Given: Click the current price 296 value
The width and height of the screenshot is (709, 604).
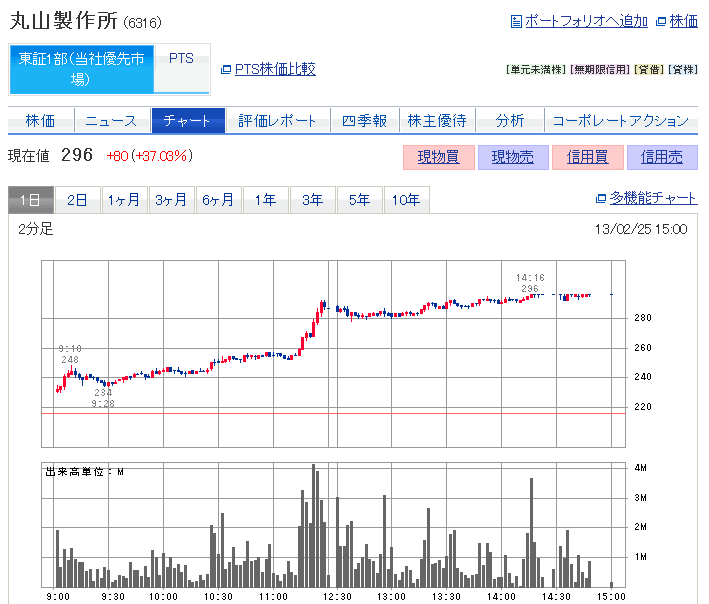Looking at the screenshot, I should [77, 156].
